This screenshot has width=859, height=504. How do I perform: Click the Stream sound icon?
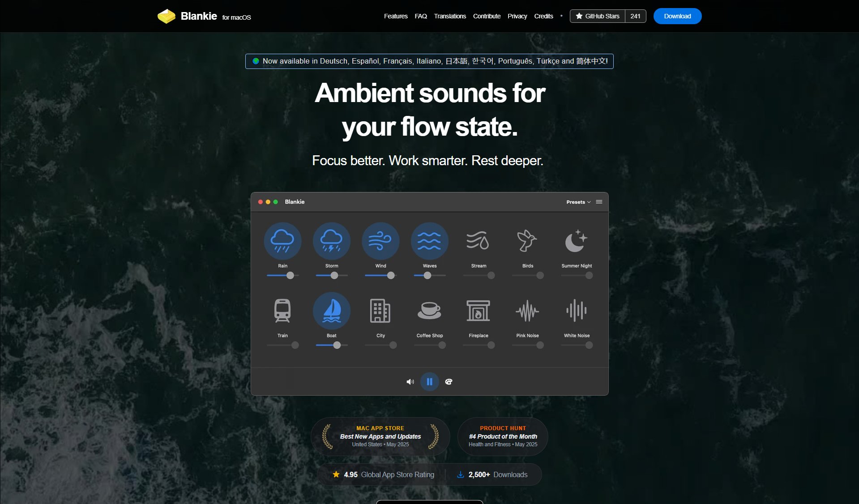pyautogui.click(x=478, y=241)
